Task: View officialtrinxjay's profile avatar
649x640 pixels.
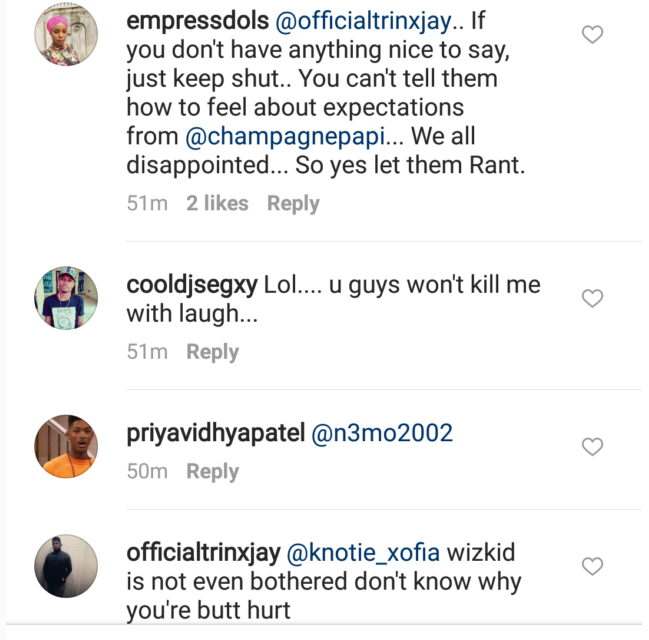Action: pyautogui.click(x=66, y=566)
